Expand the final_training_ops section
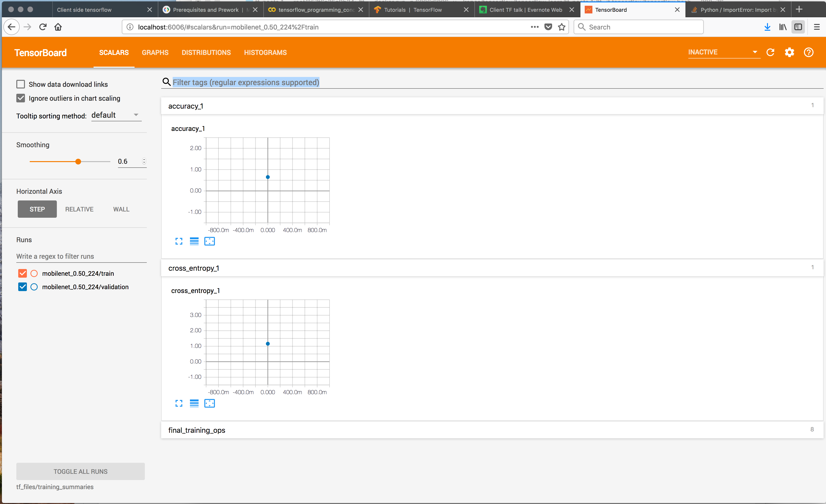Image resolution: width=826 pixels, height=504 pixels. click(197, 430)
